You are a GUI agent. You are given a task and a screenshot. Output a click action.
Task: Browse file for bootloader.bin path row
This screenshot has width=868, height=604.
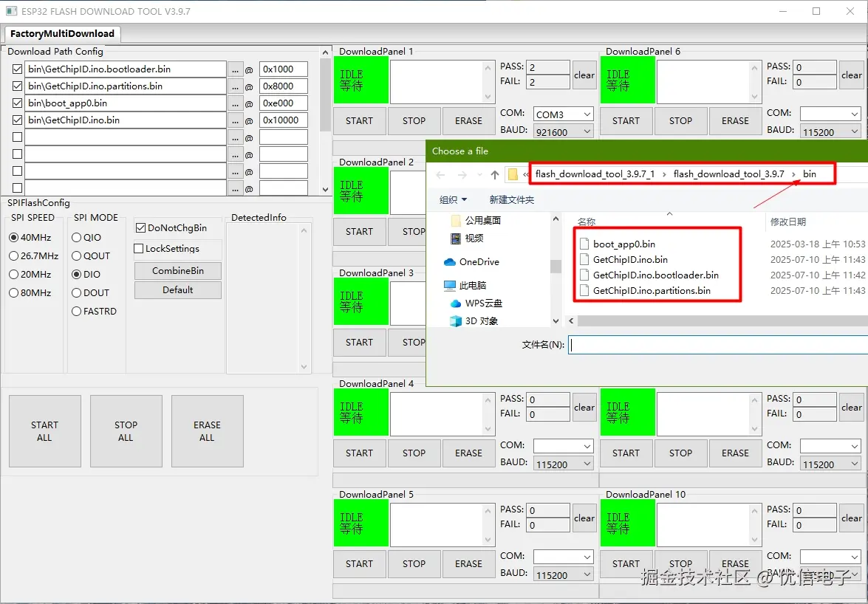tap(235, 69)
